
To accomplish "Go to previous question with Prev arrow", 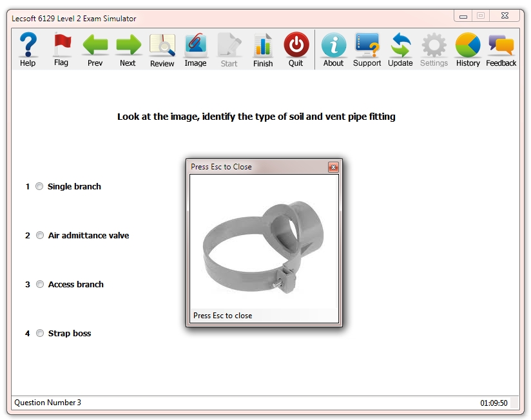I will pos(95,50).
